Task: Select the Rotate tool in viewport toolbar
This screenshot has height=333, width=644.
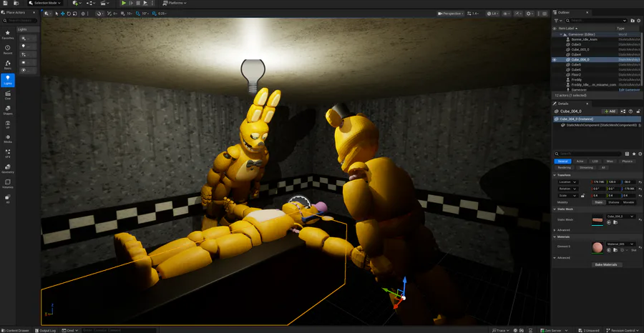Action: (69, 14)
